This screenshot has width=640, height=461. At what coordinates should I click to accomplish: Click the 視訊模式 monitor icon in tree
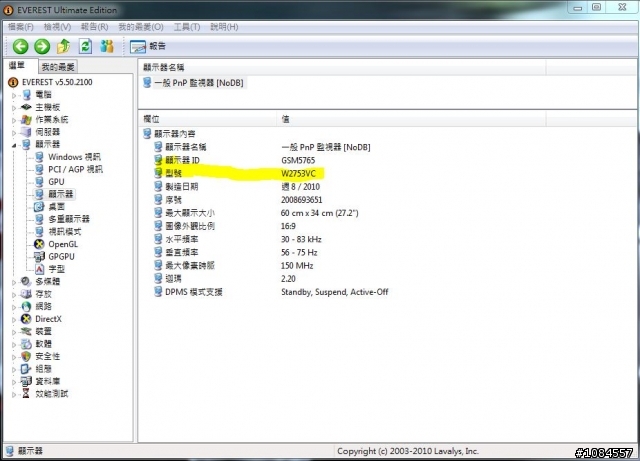tap(39, 232)
